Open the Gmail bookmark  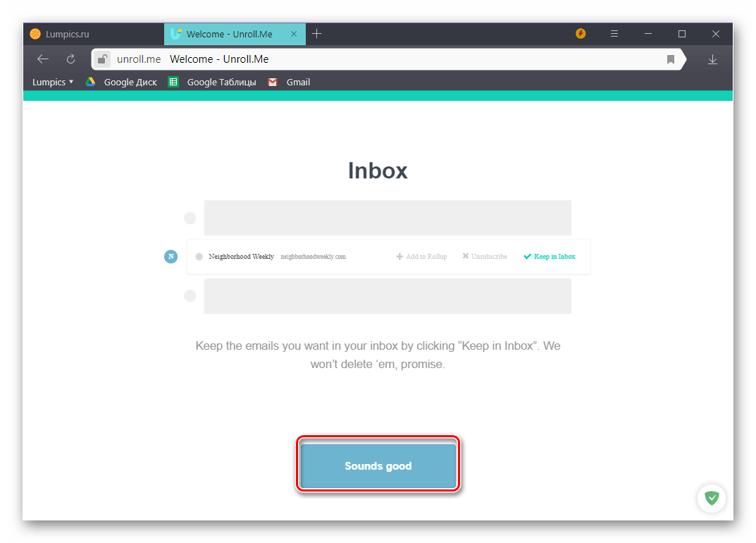[x=290, y=82]
